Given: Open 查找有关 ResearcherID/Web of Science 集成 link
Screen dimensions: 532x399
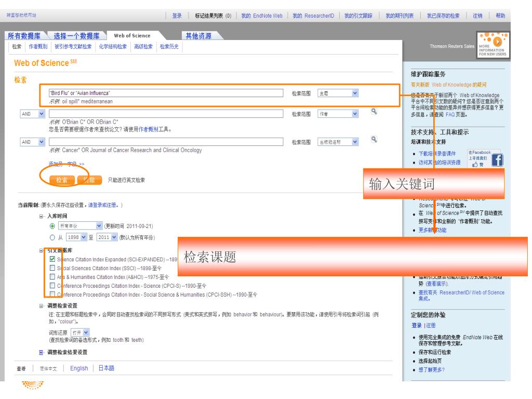Looking at the screenshot, I should pyautogui.click(x=461, y=296).
